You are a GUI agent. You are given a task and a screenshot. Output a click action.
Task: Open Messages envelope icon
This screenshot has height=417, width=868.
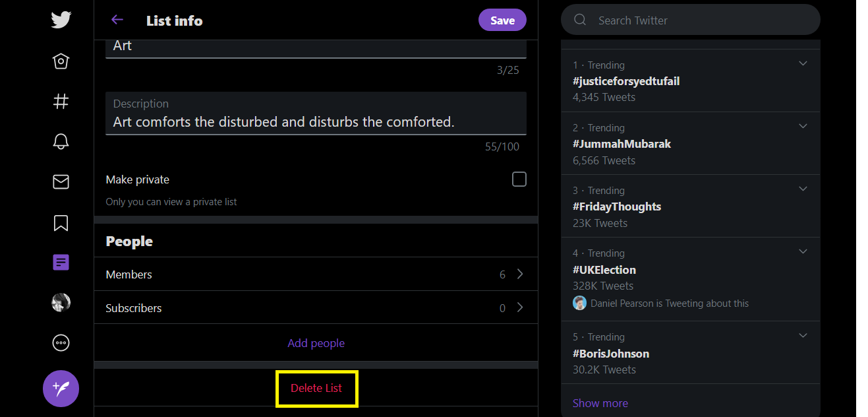[61, 181]
